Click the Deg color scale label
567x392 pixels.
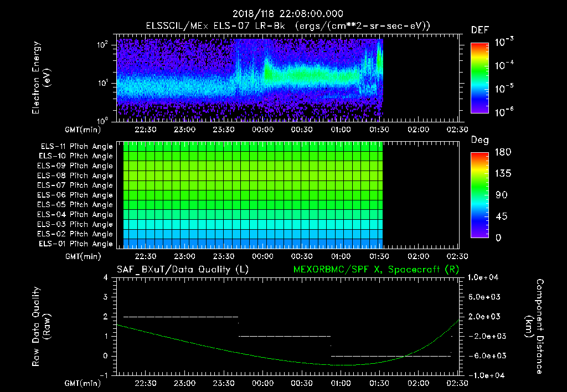[x=480, y=140]
